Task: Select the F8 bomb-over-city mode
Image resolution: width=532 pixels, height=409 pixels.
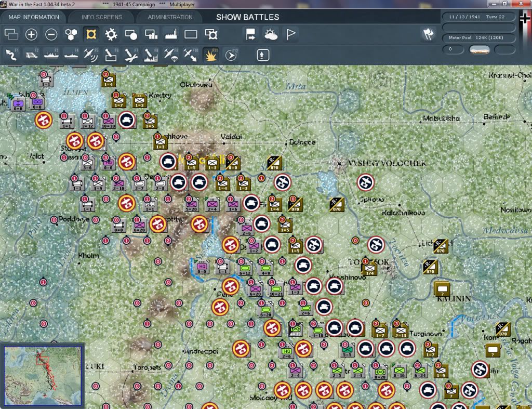Action: coord(151,55)
